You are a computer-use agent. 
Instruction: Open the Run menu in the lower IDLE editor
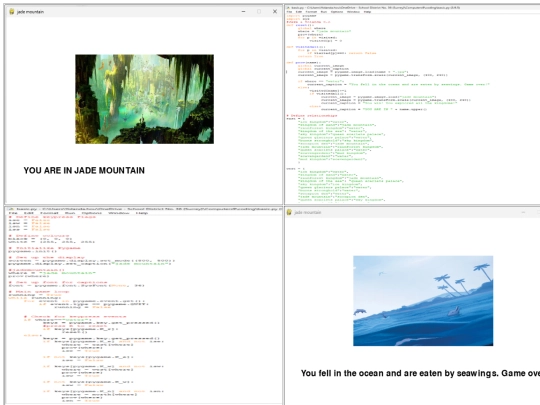pyautogui.click(x=70, y=213)
